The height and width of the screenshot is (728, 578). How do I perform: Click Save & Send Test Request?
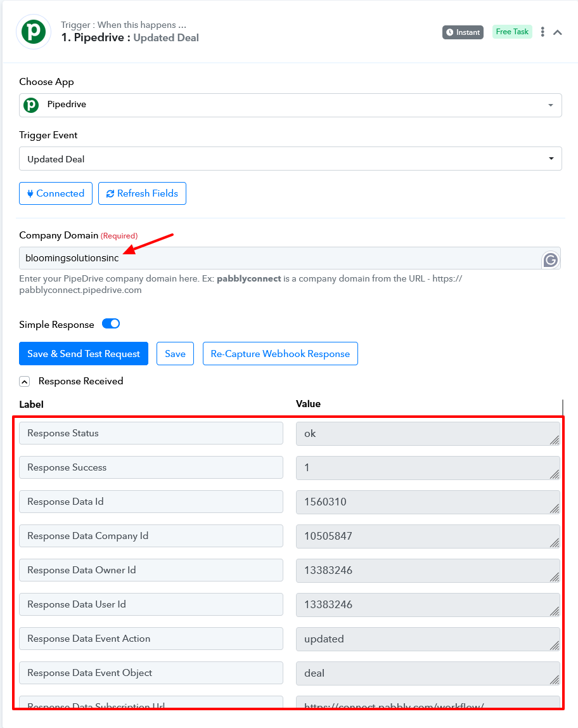pyautogui.click(x=84, y=354)
